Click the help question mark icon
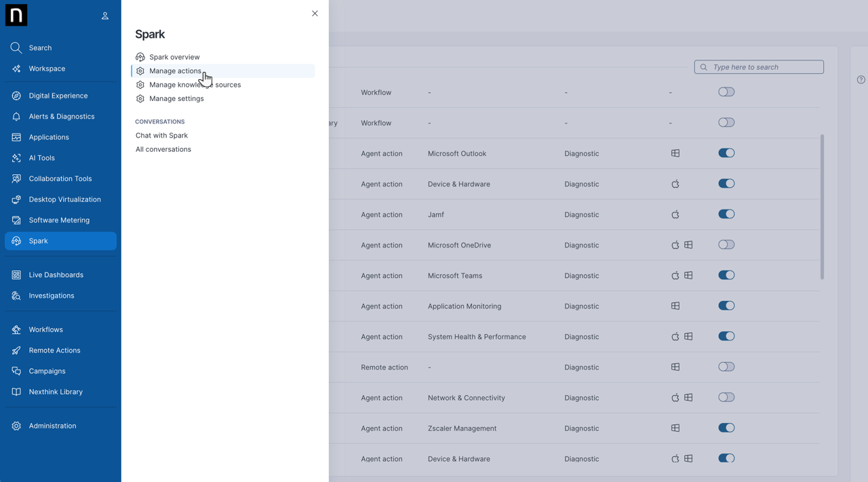Viewport: 868px width, 482px height. (861, 80)
